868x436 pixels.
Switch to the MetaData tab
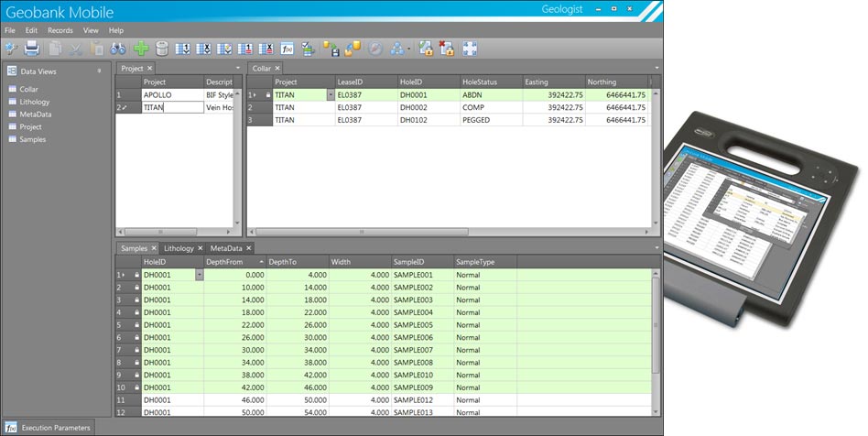tap(226, 248)
